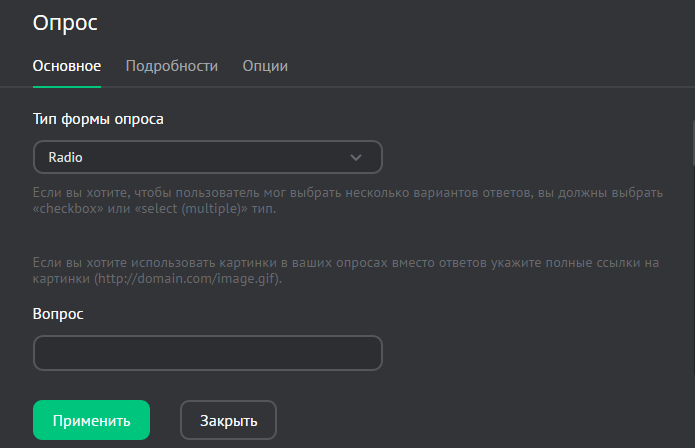Open the poll form type combo box
This screenshot has height=448, width=695.
[208, 157]
